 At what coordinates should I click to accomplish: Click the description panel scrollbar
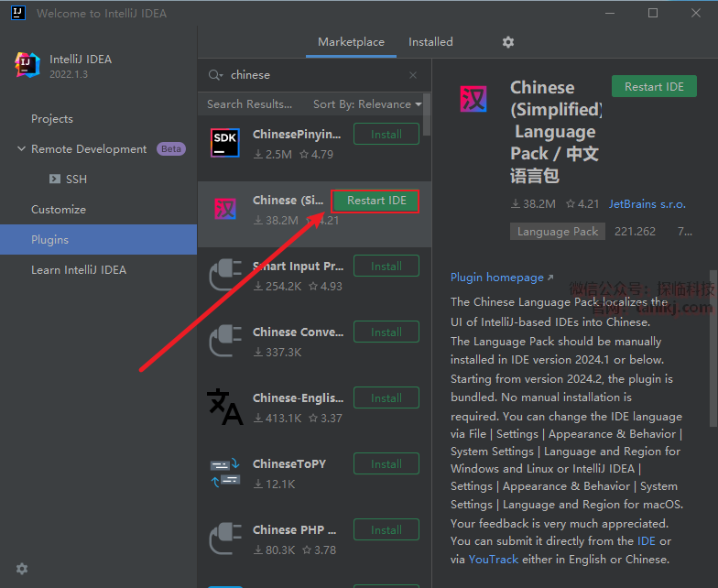coord(713,348)
